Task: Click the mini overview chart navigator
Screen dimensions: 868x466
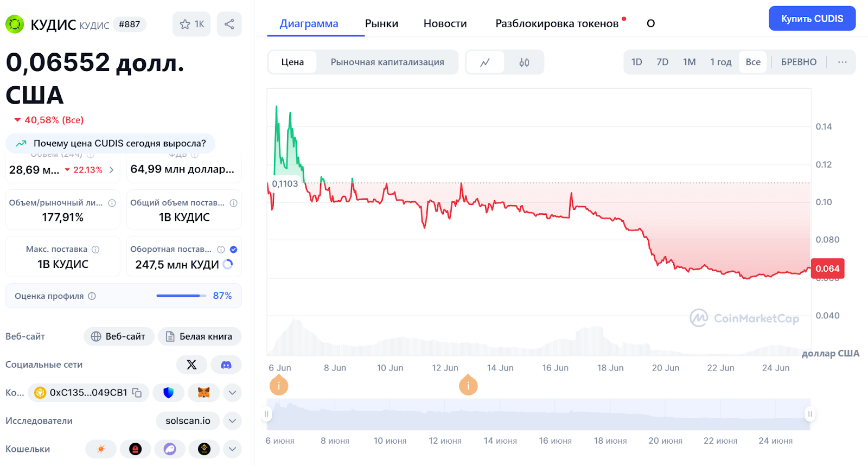Action: (x=538, y=414)
